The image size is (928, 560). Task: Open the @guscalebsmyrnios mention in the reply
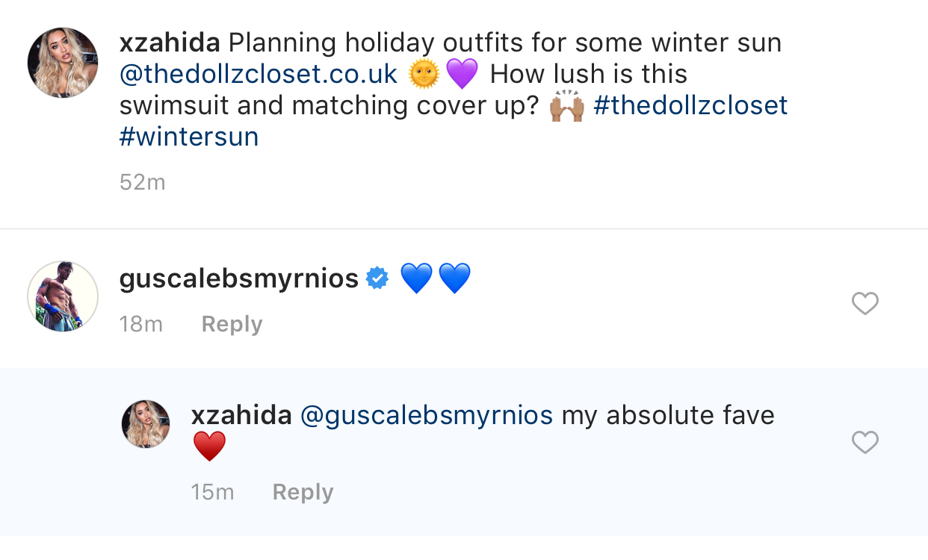(427, 415)
